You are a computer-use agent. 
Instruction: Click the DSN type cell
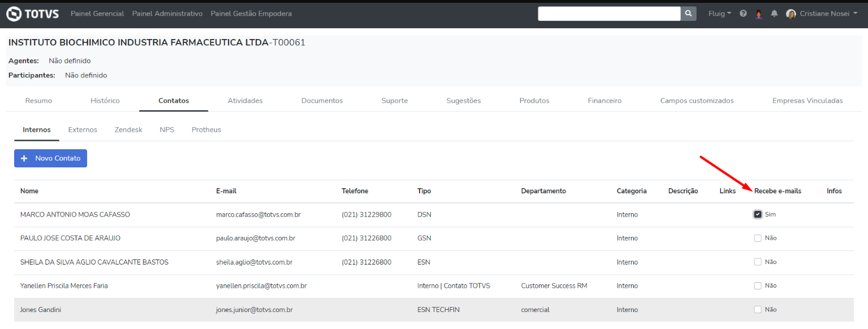click(424, 215)
